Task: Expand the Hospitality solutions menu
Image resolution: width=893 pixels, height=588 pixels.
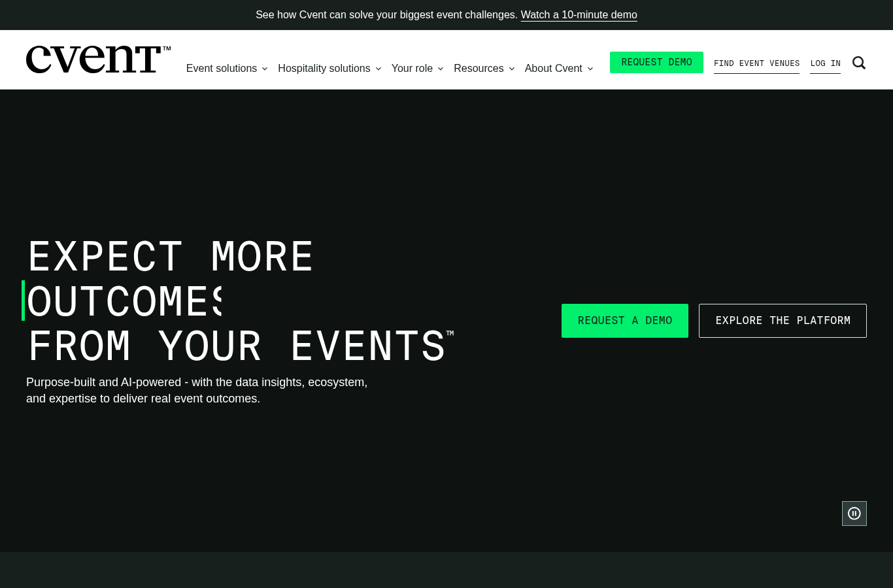Action: (x=329, y=69)
